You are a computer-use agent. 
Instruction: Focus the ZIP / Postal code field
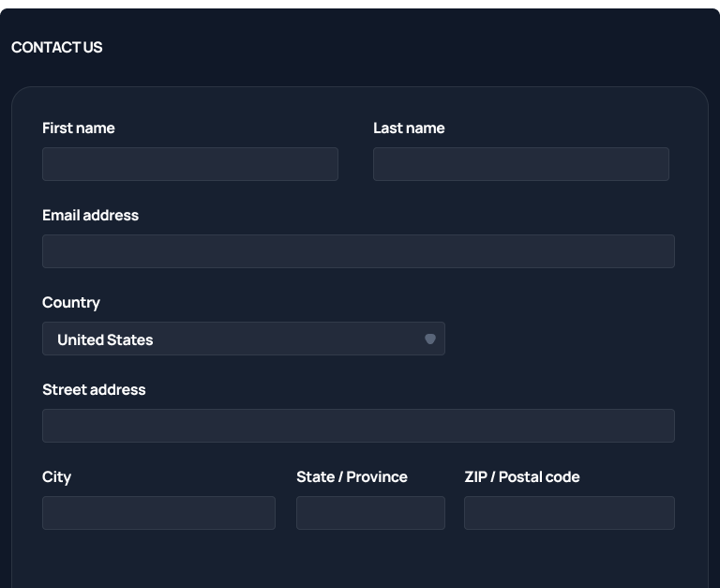(x=569, y=513)
